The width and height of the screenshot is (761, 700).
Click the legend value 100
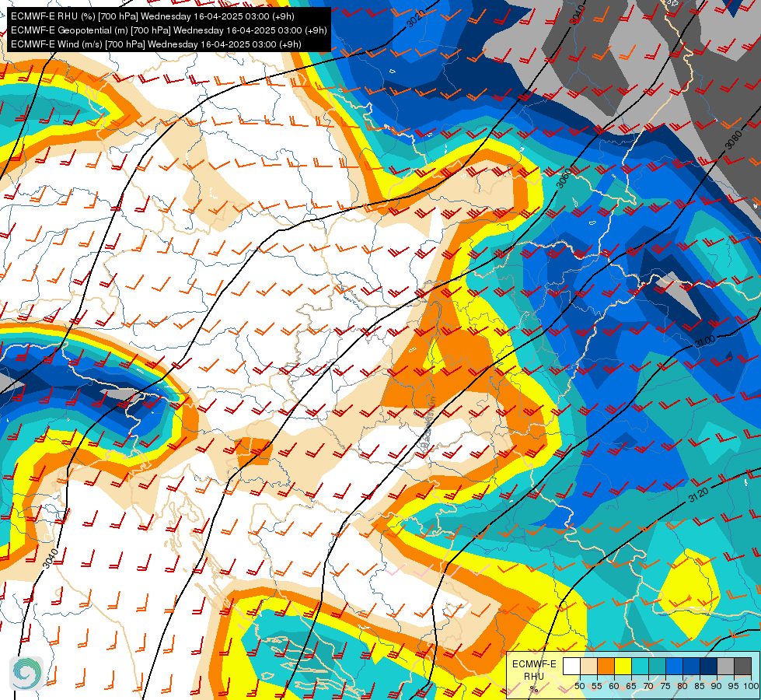(751, 686)
